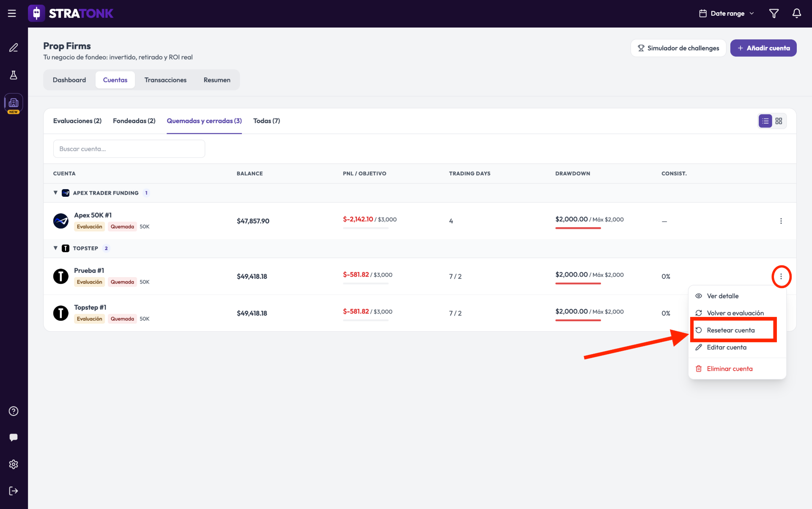Viewport: 812px width, 509px height.
Task: Collapse the Topstep group
Action: [55, 248]
